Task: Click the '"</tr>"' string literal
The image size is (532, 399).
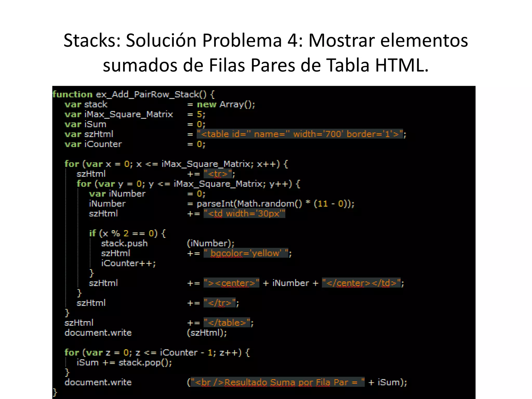Action: click(x=220, y=303)
